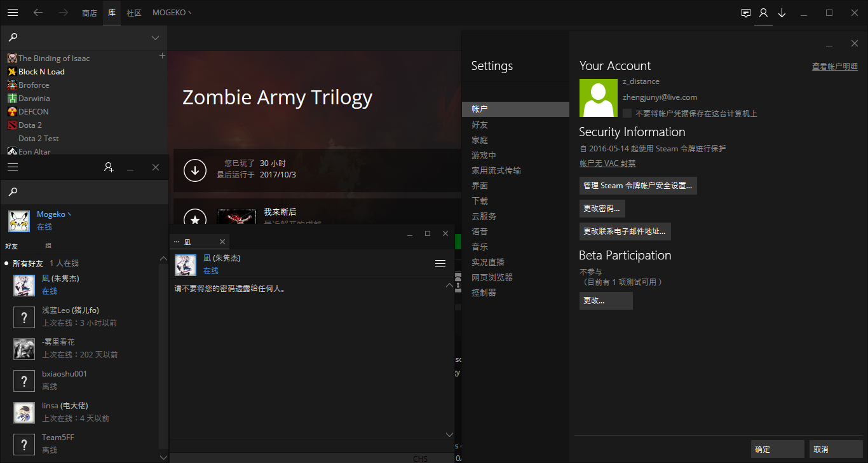Click 管理 Steam 令牌帐户安全设置 button
The image size is (868, 463).
coord(638,186)
